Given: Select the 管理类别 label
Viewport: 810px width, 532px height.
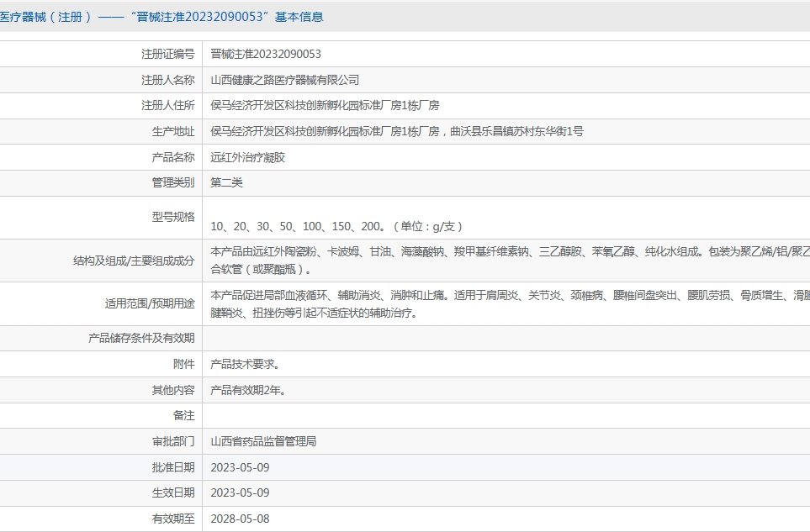Looking at the screenshot, I should [173, 182].
